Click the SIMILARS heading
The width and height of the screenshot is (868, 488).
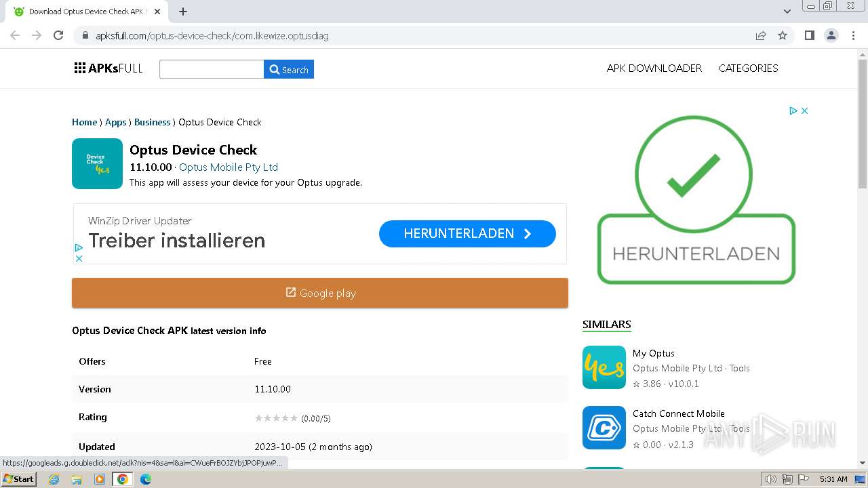(607, 324)
